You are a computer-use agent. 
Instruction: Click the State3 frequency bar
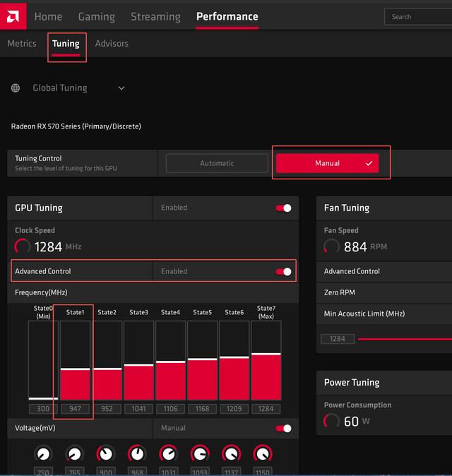click(138, 360)
